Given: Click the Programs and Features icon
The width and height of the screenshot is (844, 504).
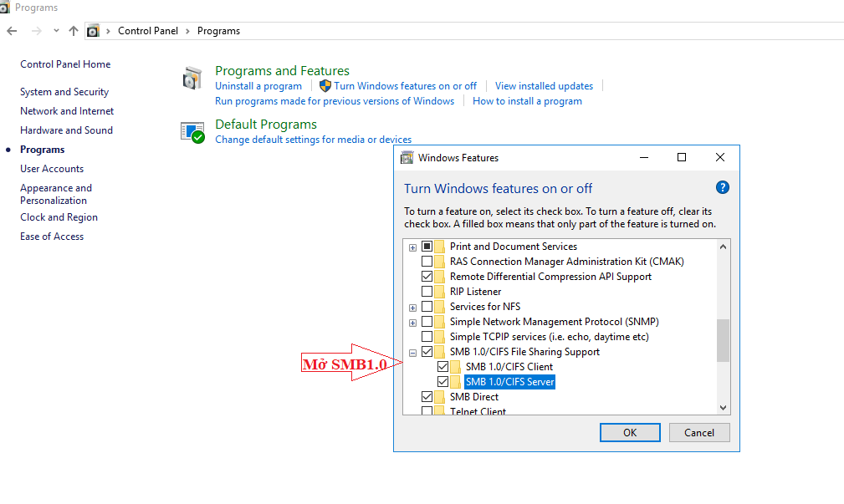Looking at the screenshot, I should 192,79.
